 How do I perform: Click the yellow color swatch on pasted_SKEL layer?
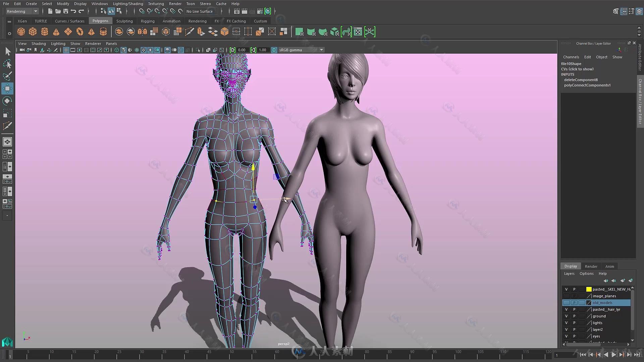pyautogui.click(x=589, y=289)
